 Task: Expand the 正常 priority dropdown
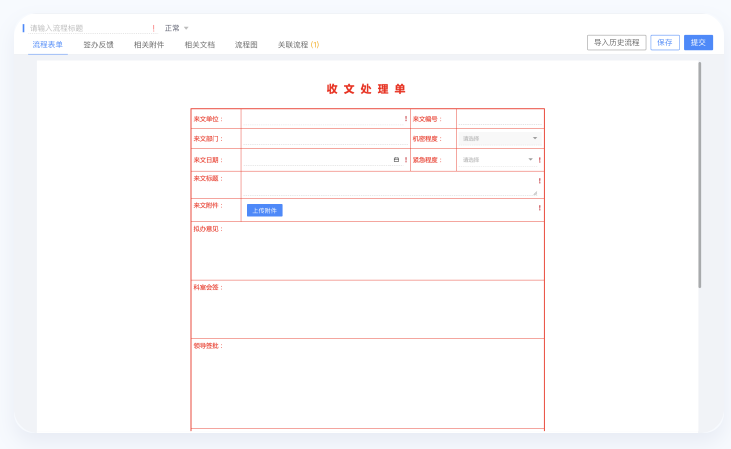pos(177,28)
